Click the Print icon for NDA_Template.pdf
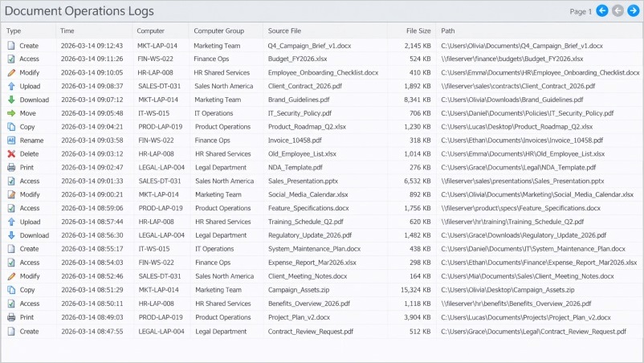 pyautogui.click(x=11, y=168)
